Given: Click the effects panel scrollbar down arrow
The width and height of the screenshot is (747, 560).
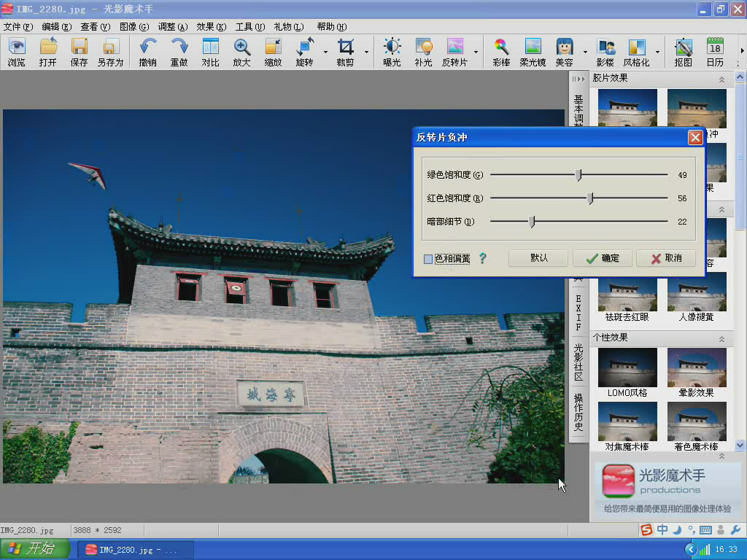Looking at the screenshot, I should coord(740,446).
